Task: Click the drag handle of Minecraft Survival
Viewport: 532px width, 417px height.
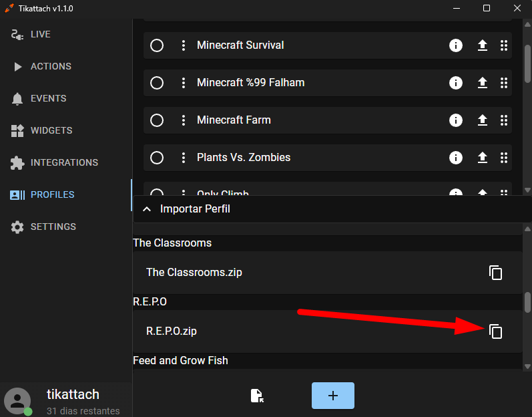Action: coord(504,45)
